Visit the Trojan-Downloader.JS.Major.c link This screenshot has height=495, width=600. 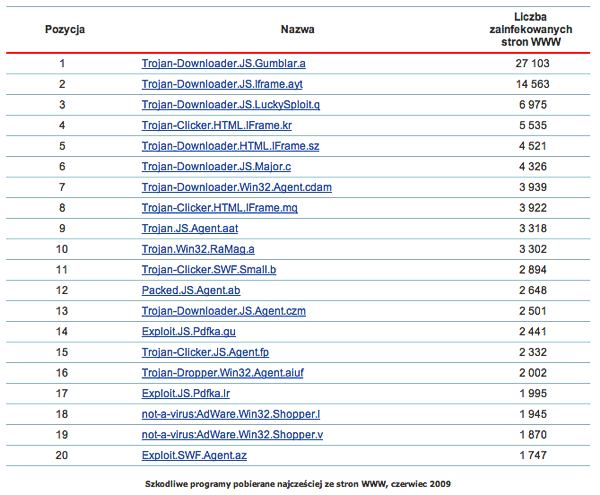point(216,167)
